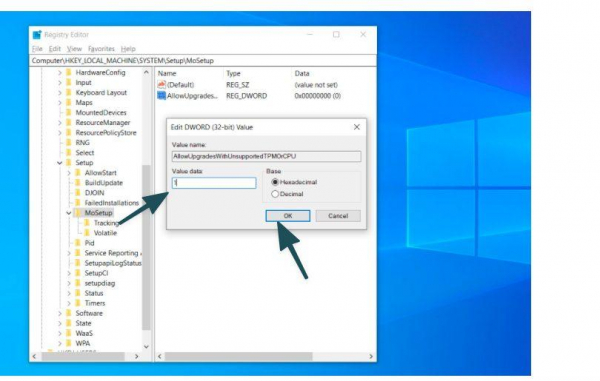Open the Edit menu
Viewport: 600px width, 381px height.
tap(55, 49)
